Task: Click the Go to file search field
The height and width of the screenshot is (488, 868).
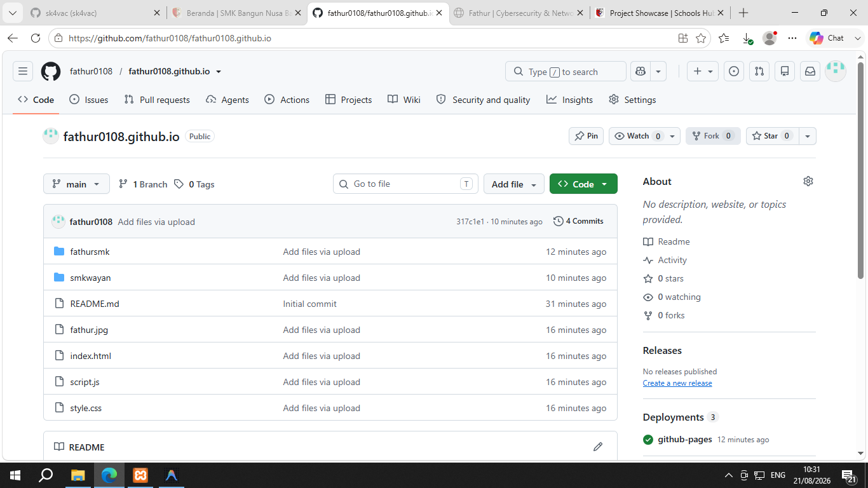Action: [x=405, y=184]
